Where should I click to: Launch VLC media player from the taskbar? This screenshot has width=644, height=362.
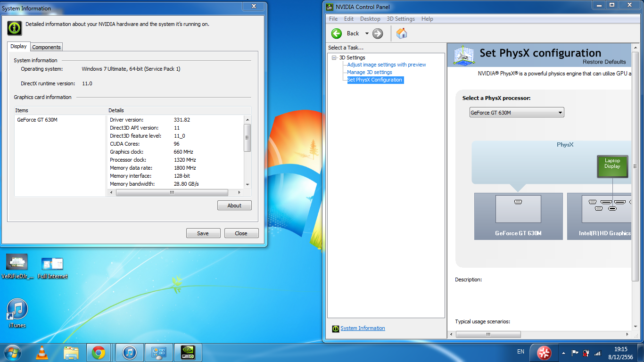click(x=42, y=353)
